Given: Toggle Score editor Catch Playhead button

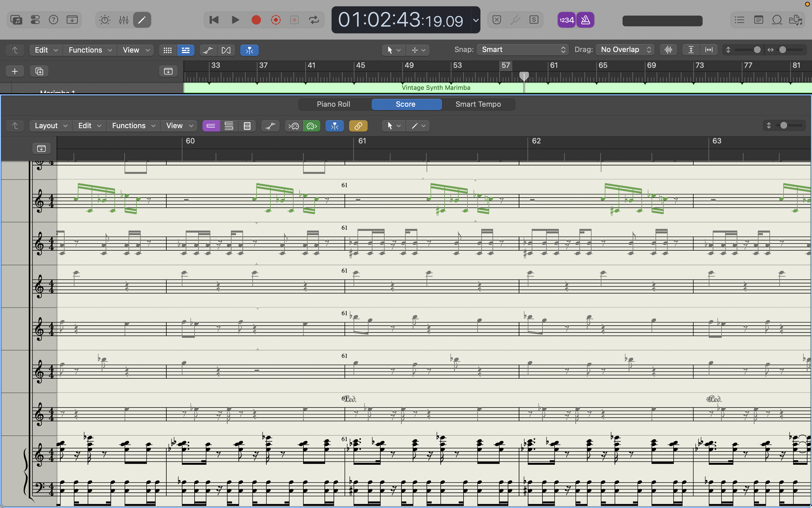Looking at the screenshot, I should [334, 126].
